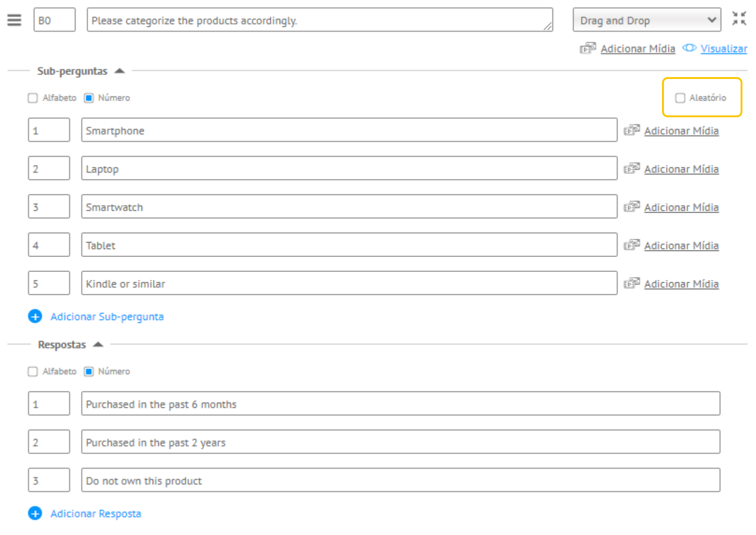Click the Adicionar Resposta link text

(x=96, y=514)
